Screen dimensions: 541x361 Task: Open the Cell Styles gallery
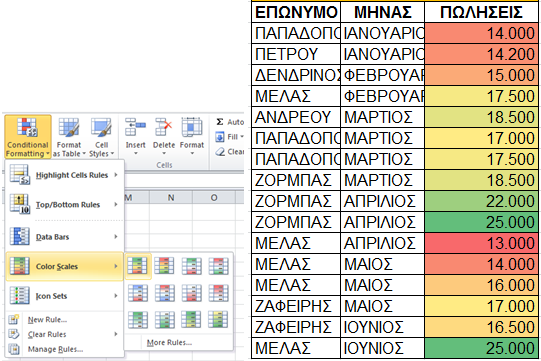point(101,137)
